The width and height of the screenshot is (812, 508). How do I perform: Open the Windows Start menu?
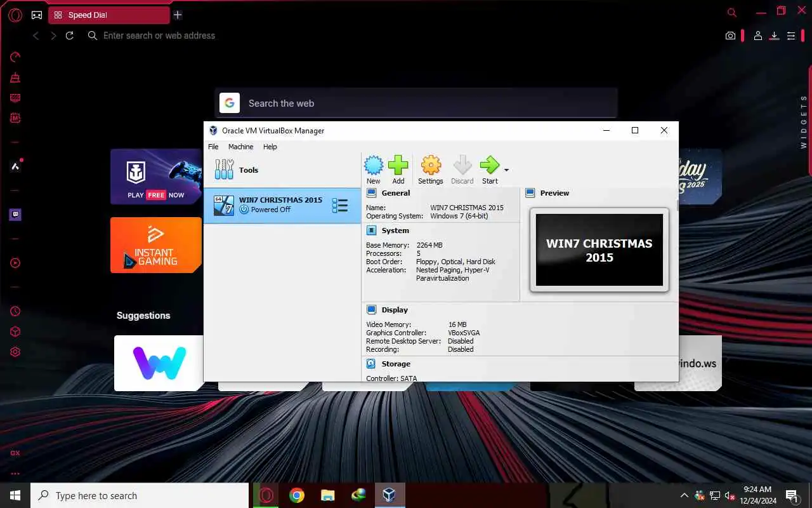(15, 495)
